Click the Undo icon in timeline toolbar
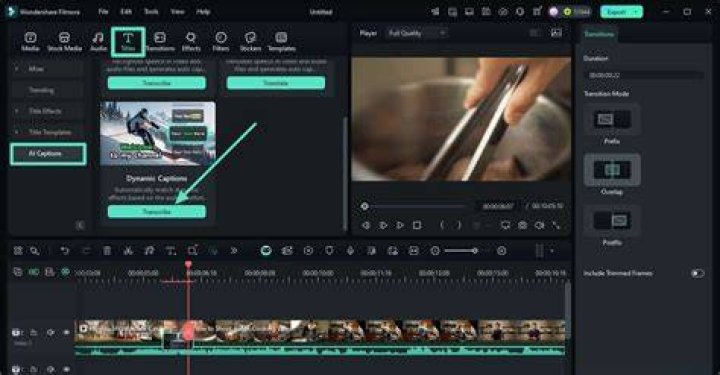The width and height of the screenshot is (720, 375). coord(65,251)
